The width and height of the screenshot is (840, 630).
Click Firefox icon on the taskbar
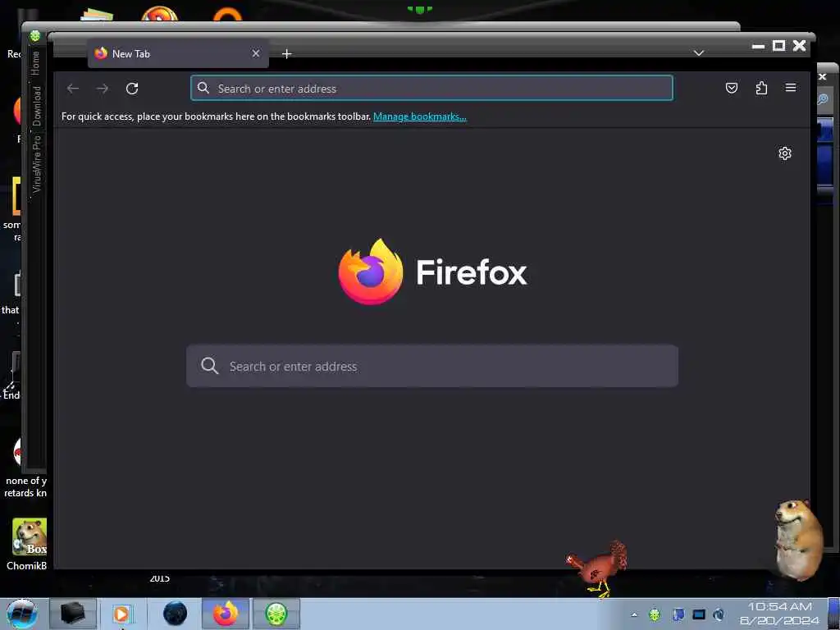pos(226,614)
